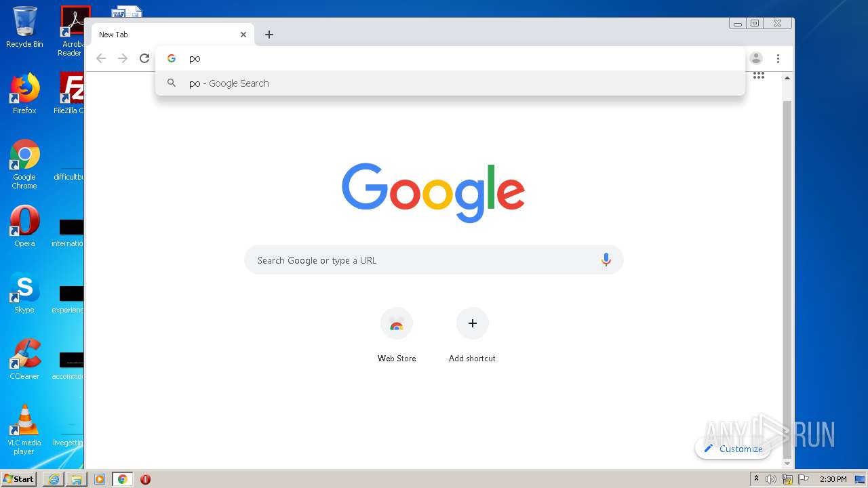Open Recycle Bin desktop icon
868x488 pixels.
coord(24,27)
